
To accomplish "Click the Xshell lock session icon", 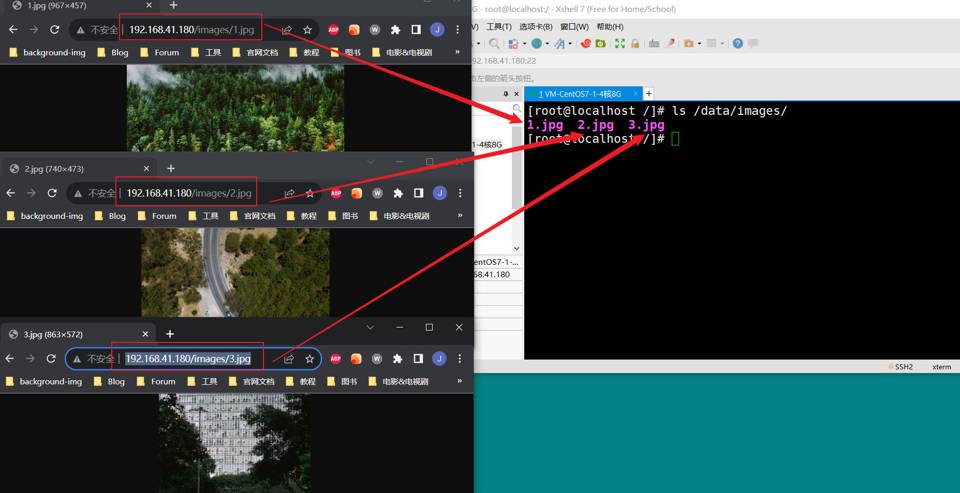I will coord(635,44).
